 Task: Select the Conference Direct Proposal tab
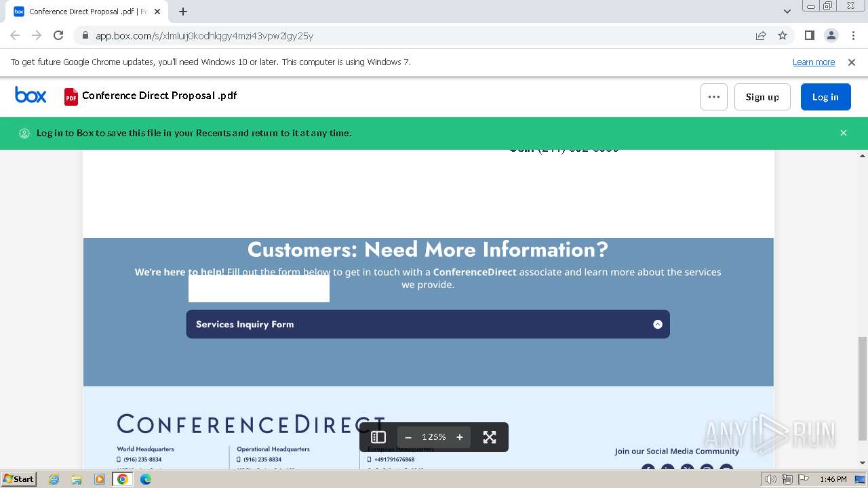click(x=88, y=12)
